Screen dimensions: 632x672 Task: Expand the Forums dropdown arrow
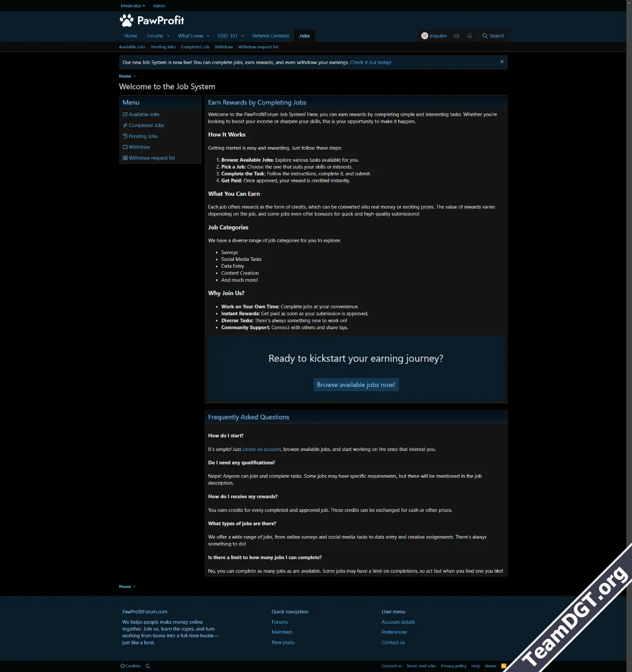(x=168, y=36)
